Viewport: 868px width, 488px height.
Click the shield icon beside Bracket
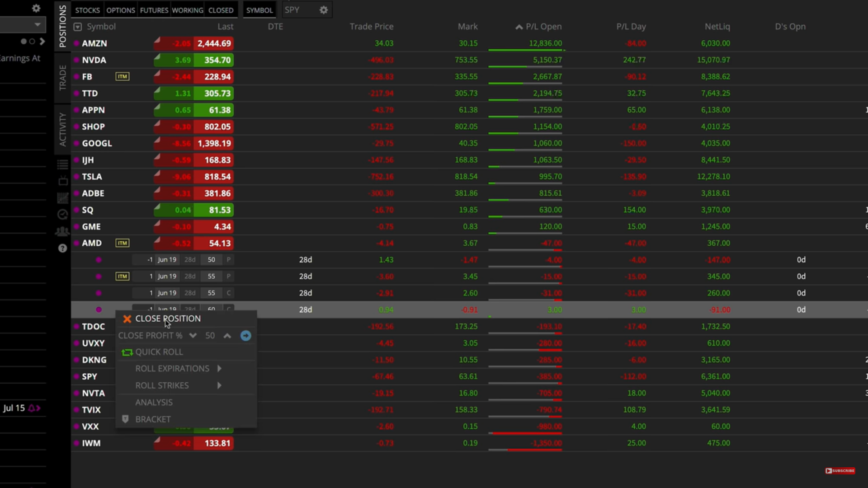(x=126, y=419)
